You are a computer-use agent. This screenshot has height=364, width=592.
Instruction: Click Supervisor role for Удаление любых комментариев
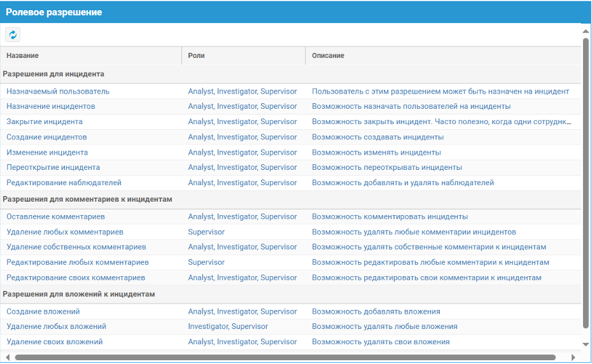click(206, 232)
